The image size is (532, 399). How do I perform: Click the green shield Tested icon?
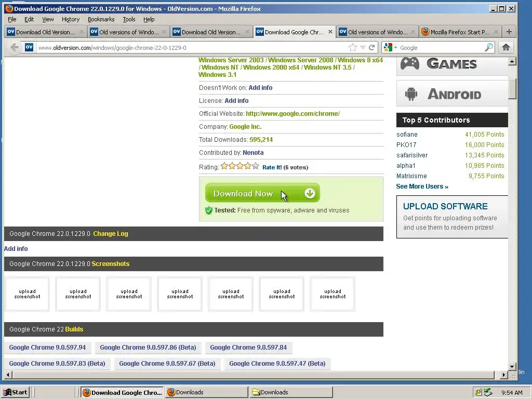(x=209, y=210)
